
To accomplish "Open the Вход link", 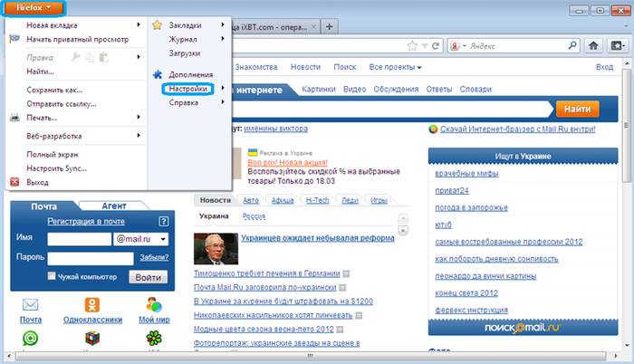I will click(x=604, y=67).
